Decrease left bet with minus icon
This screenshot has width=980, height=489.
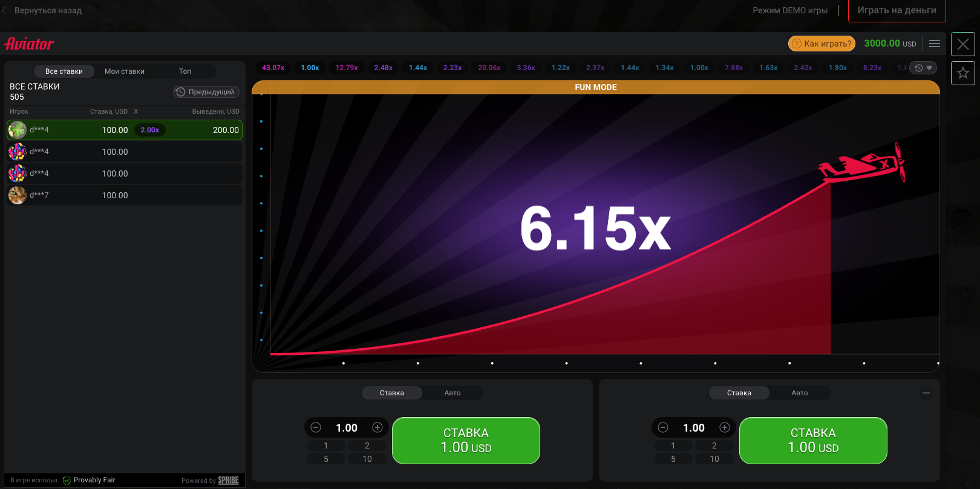pos(316,427)
